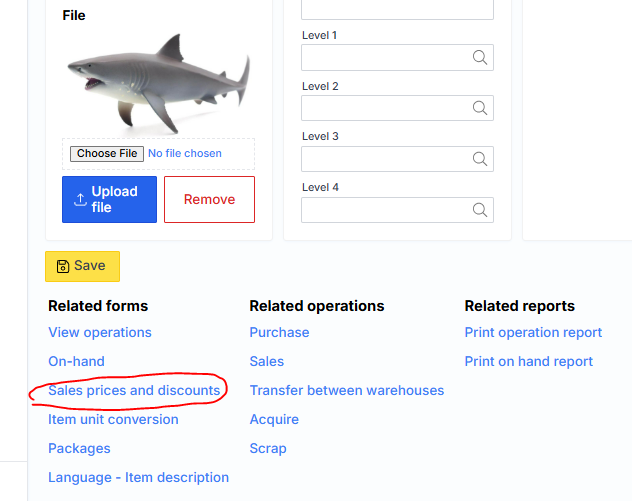
Task: Open the View operations link
Action: pyautogui.click(x=100, y=332)
